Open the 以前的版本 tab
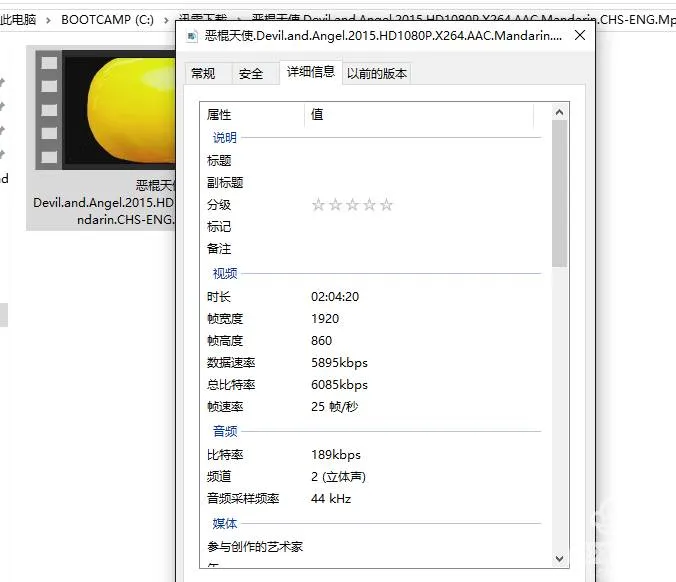Viewport: 676px width, 582px height. (377, 74)
